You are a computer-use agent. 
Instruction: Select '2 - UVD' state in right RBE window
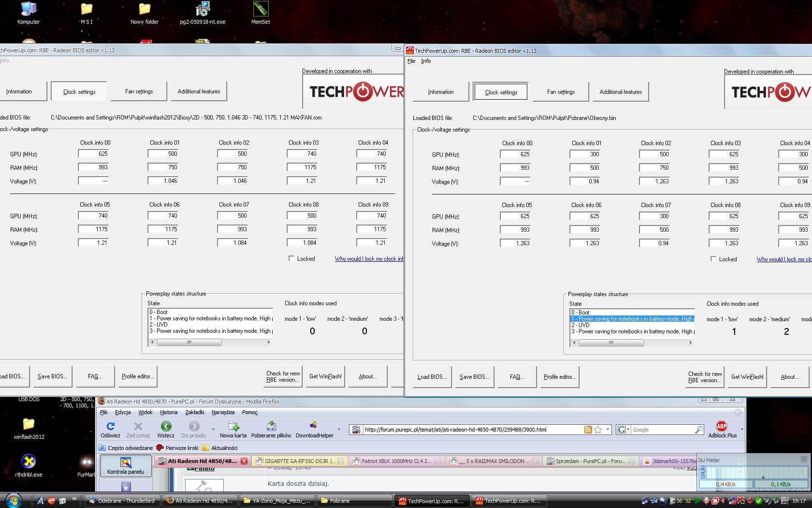point(632,325)
